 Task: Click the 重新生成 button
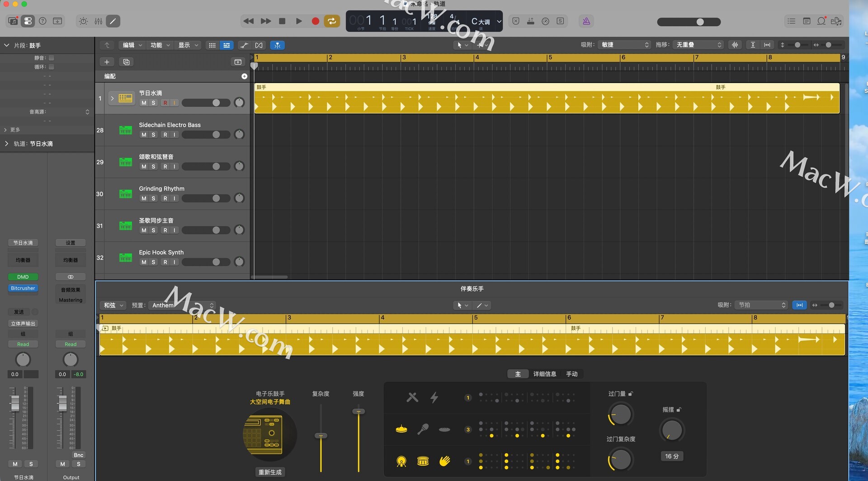[x=270, y=472]
